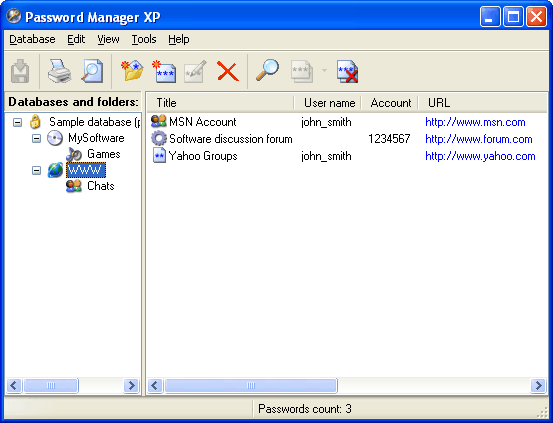Click the red X Delete toolbar icon
553x423 pixels.
point(228,71)
